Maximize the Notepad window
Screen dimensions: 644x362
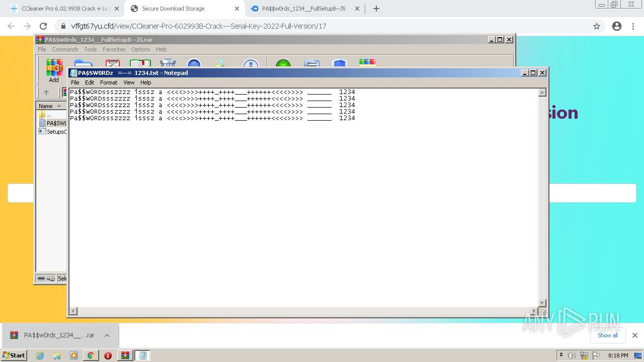pyautogui.click(x=533, y=73)
